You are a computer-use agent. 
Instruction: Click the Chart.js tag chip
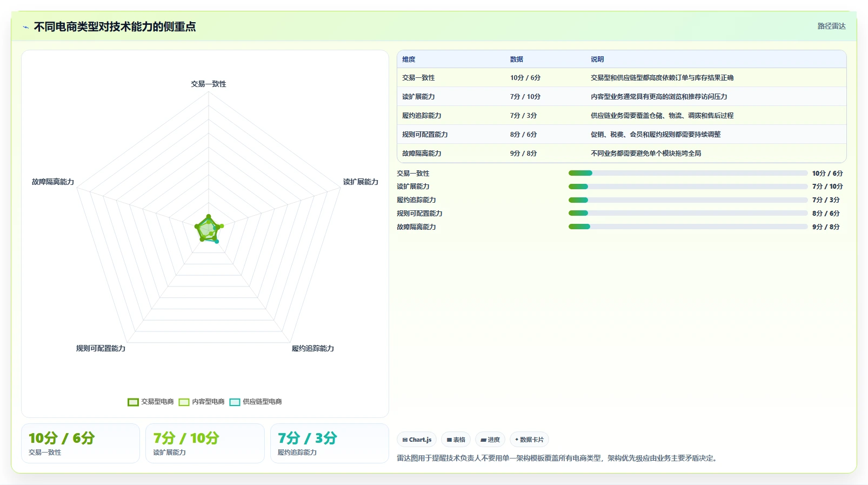(x=417, y=440)
